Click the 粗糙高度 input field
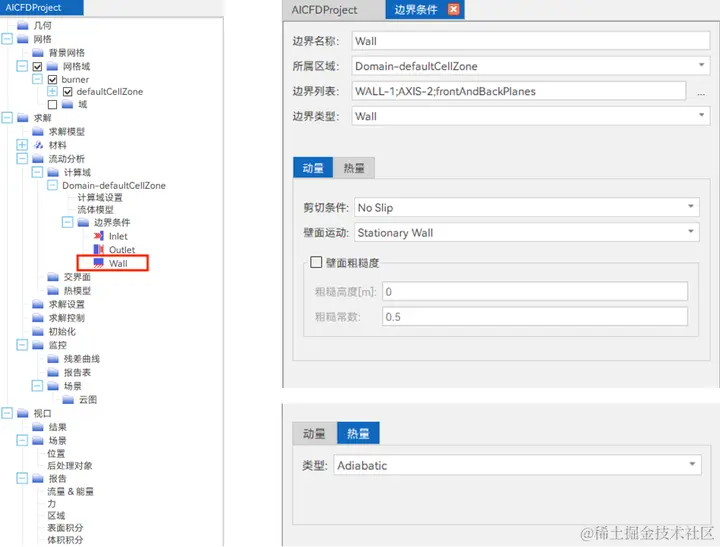 pyautogui.click(x=535, y=291)
